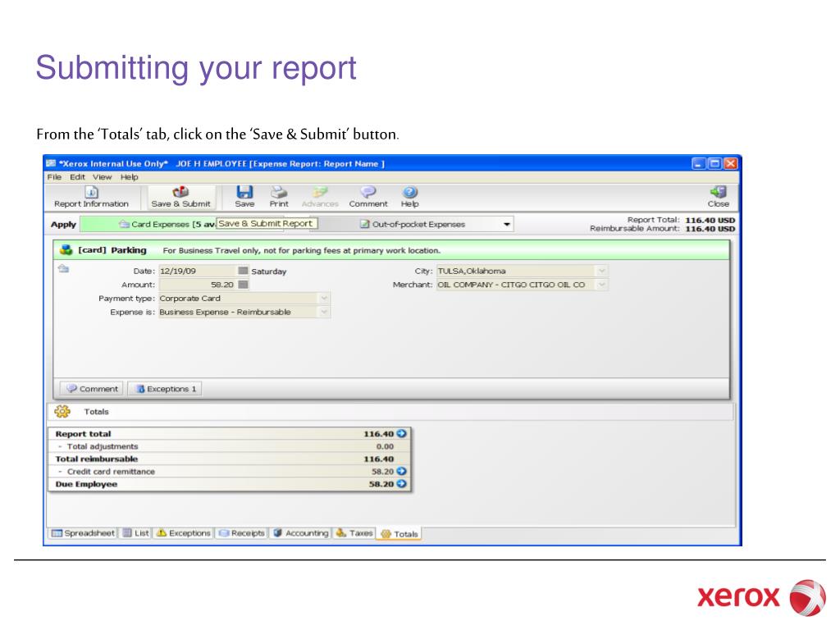Maximize the expense report window
This screenshot has height=630, width=840.
tap(714, 163)
